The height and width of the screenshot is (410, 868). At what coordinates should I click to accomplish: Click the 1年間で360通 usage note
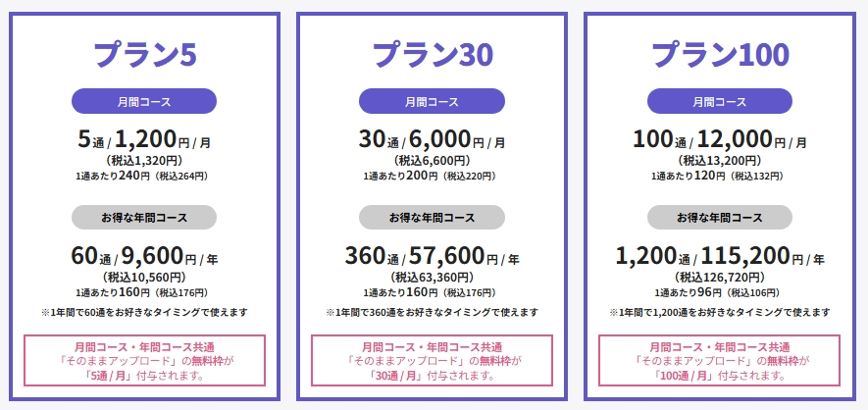click(432, 312)
